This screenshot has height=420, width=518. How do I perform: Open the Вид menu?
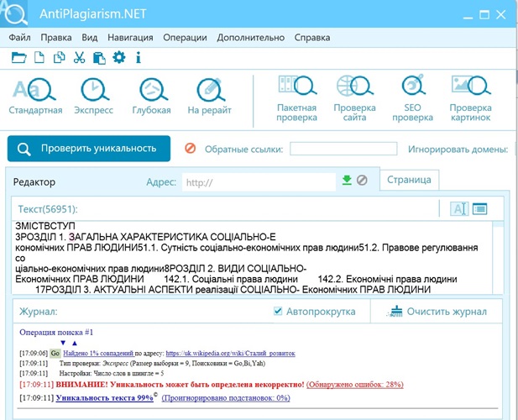(90, 37)
